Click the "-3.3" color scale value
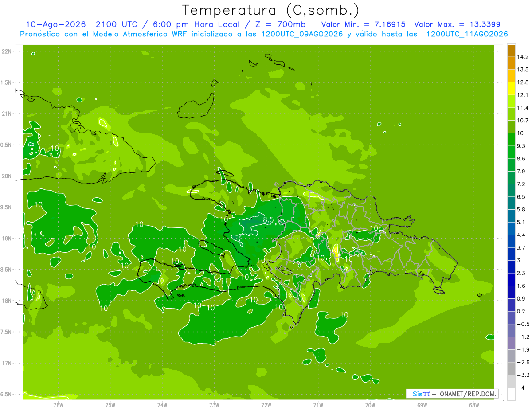532x411 pixels. (523, 375)
